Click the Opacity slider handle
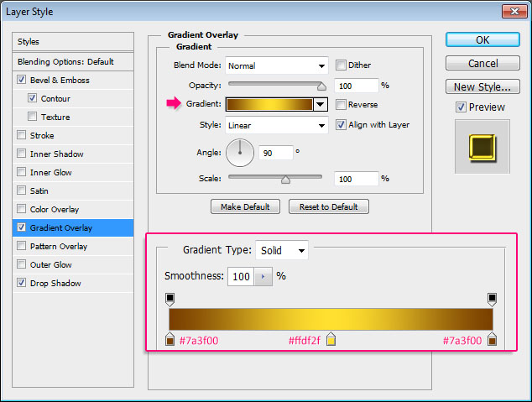 click(321, 86)
